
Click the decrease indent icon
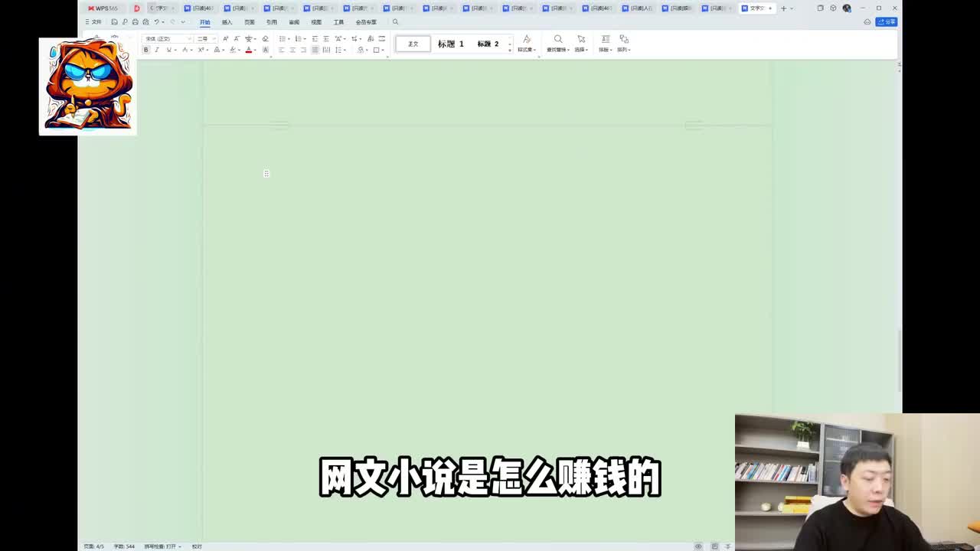coord(315,38)
